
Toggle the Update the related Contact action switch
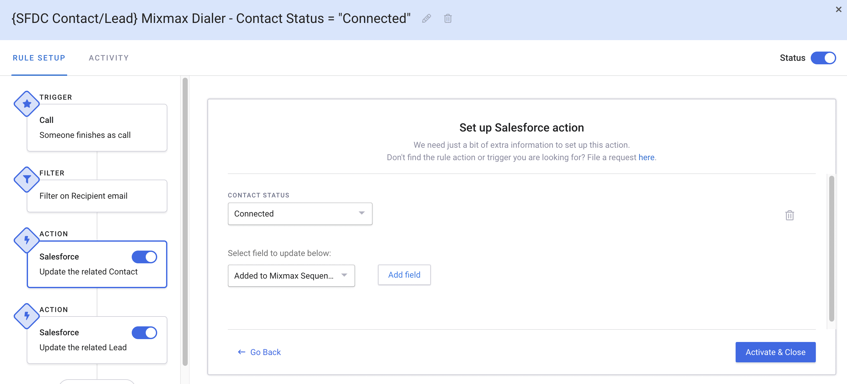144,257
